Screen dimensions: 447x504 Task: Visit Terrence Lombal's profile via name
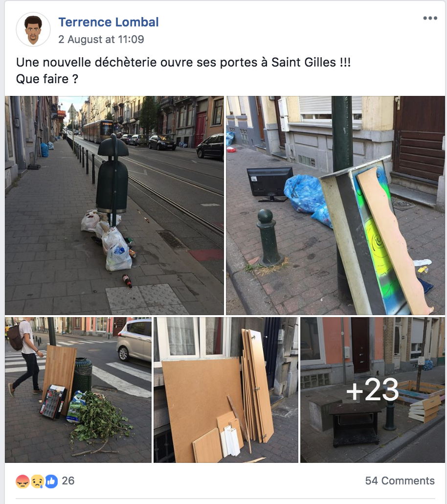[x=109, y=22]
